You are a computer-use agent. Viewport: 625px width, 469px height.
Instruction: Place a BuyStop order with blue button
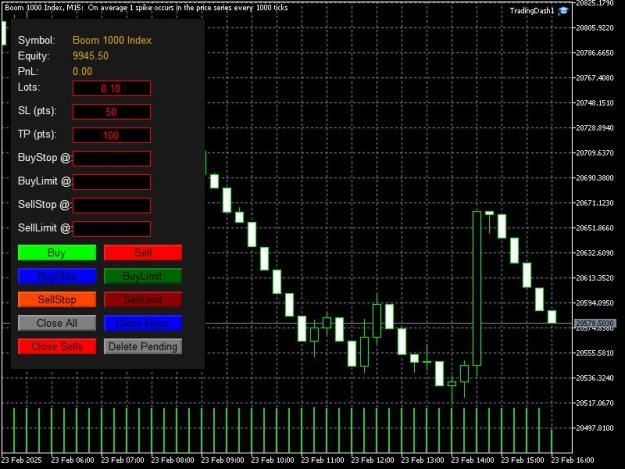point(57,276)
